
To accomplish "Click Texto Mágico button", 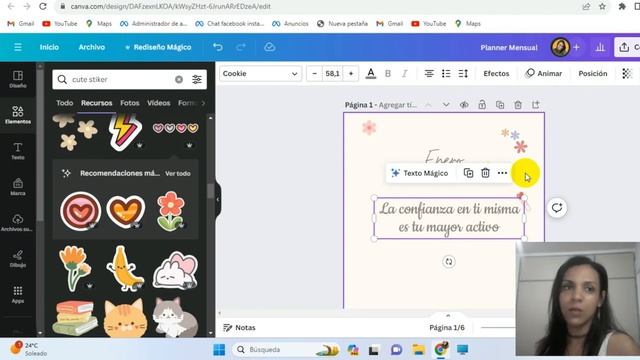I will [420, 173].
